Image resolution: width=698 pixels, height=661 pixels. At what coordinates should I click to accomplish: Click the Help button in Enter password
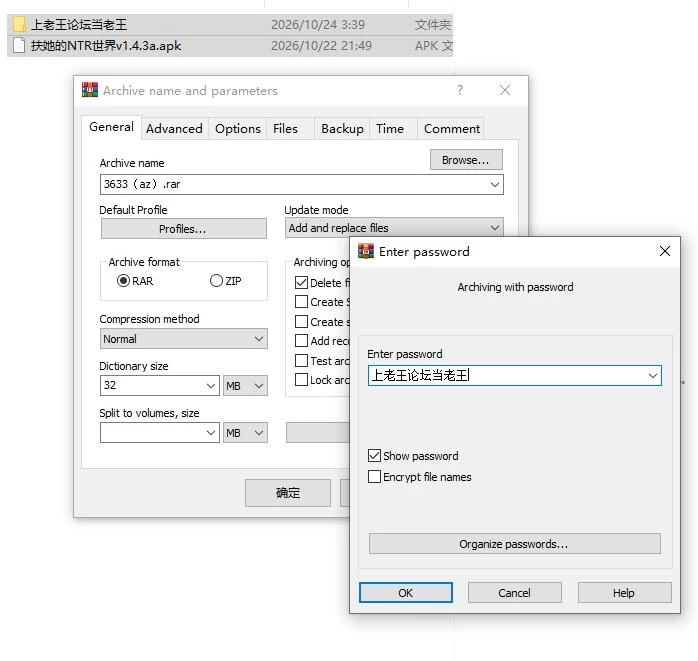pos(624,593)
